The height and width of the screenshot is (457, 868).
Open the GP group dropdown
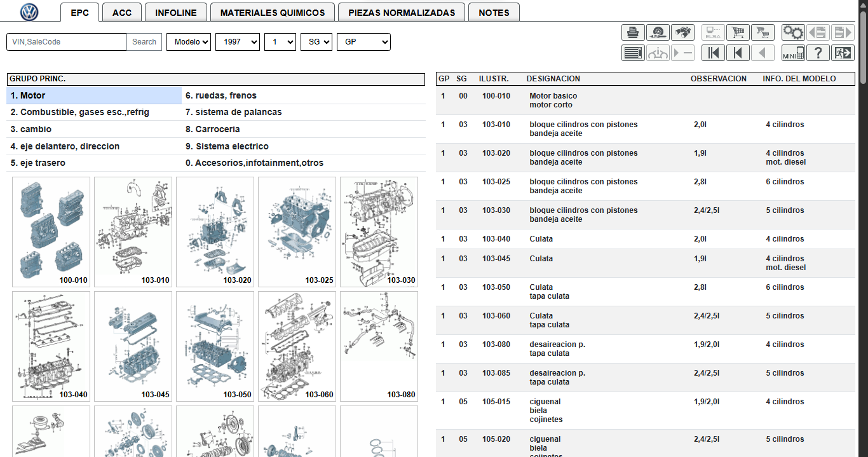click(x=363, y=42)
